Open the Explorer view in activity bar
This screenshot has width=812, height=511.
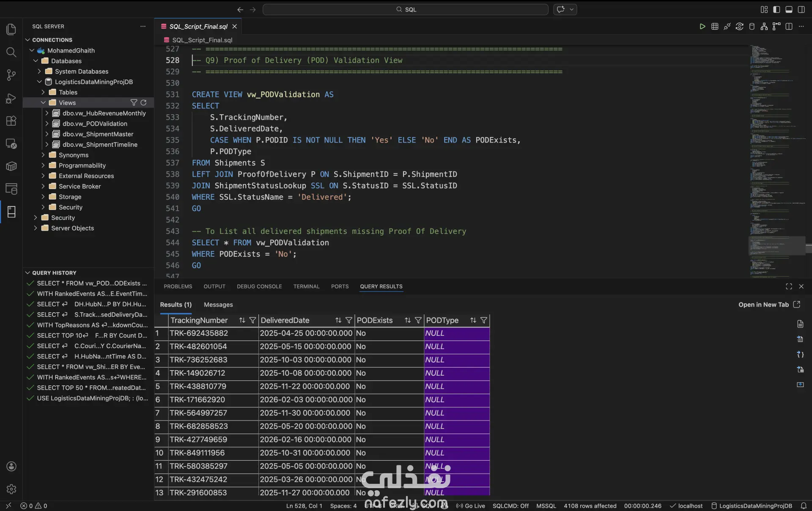pyautogui.click(x=11, y=29)
